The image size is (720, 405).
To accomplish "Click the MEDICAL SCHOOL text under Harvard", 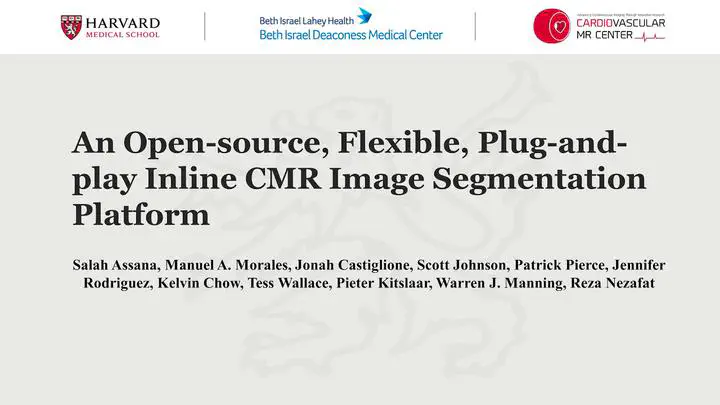I will pos(123,35).
